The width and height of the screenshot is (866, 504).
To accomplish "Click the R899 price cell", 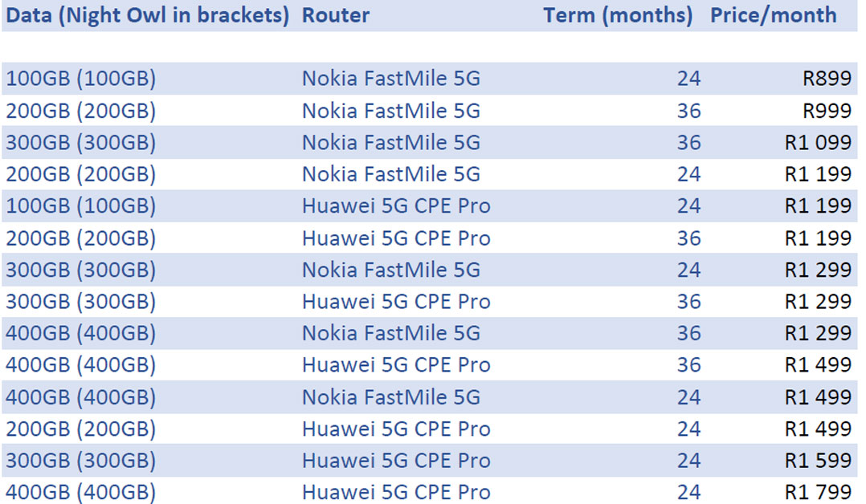I will 826,79.
